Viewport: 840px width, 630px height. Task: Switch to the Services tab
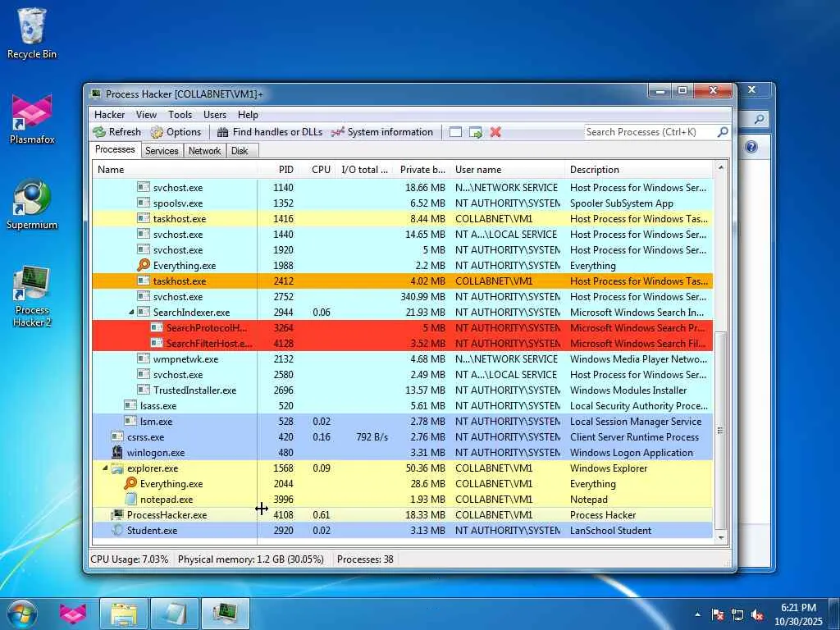(x=162, y=151)
